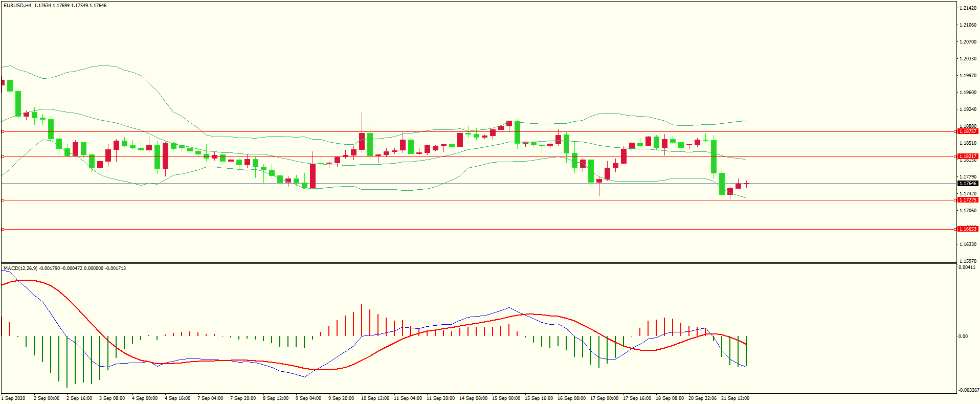The height and width of the screenshot is (404, 980).
Task: Click the 9 Sep 04:00 time label
Action: pyautogui.click(x=308, y=398)
